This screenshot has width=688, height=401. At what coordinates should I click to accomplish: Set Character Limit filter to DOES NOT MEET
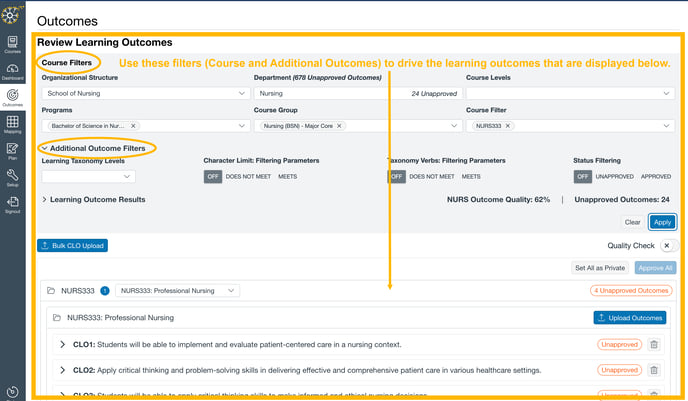pyautogui.click(x=248, y=176)
